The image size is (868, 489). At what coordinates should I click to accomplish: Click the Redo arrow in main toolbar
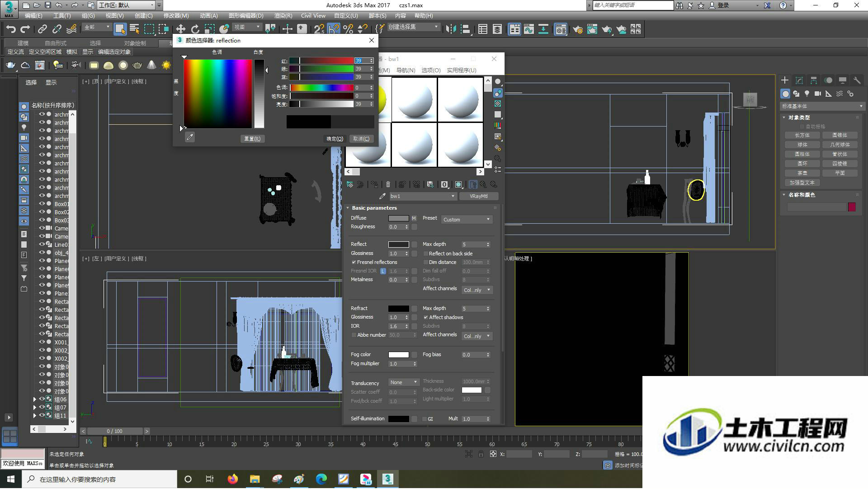[25, 29]
